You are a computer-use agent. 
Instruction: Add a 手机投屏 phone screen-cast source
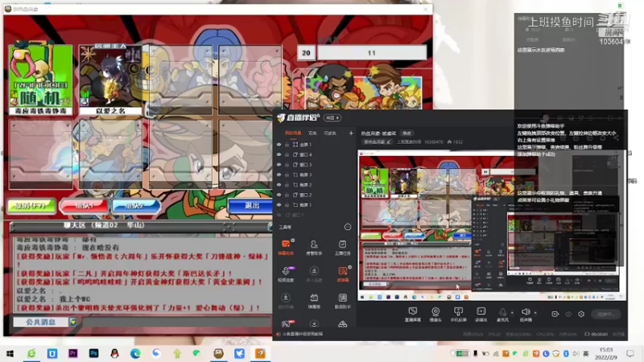click(x=458, y=314)
